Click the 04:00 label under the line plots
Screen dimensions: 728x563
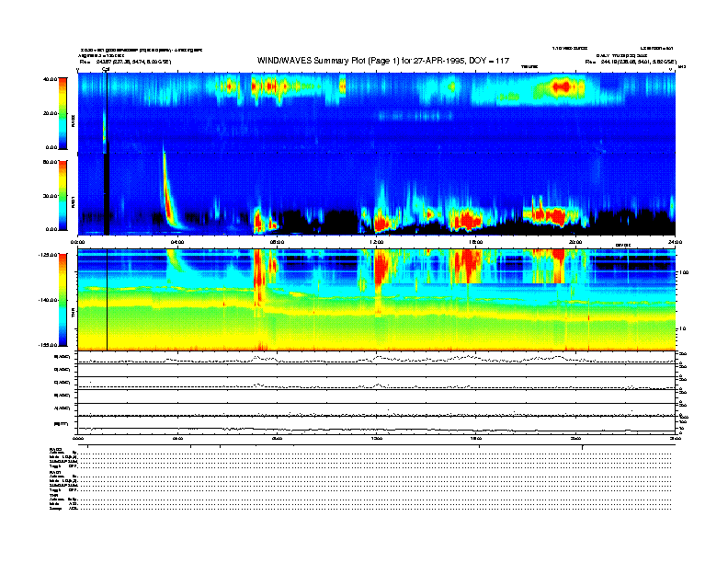click(177, 439)
